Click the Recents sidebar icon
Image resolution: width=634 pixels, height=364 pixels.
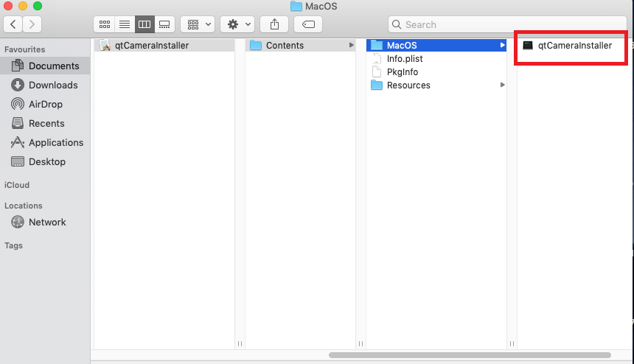coord(18,123)
